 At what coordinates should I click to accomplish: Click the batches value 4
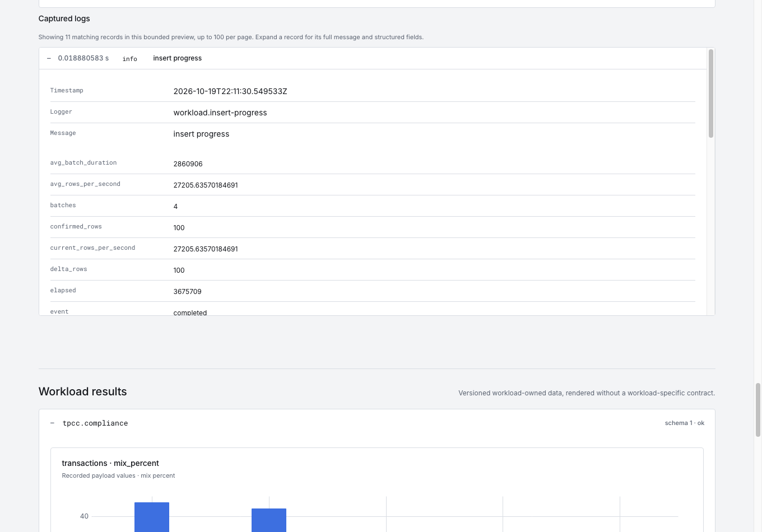[175, 207]
